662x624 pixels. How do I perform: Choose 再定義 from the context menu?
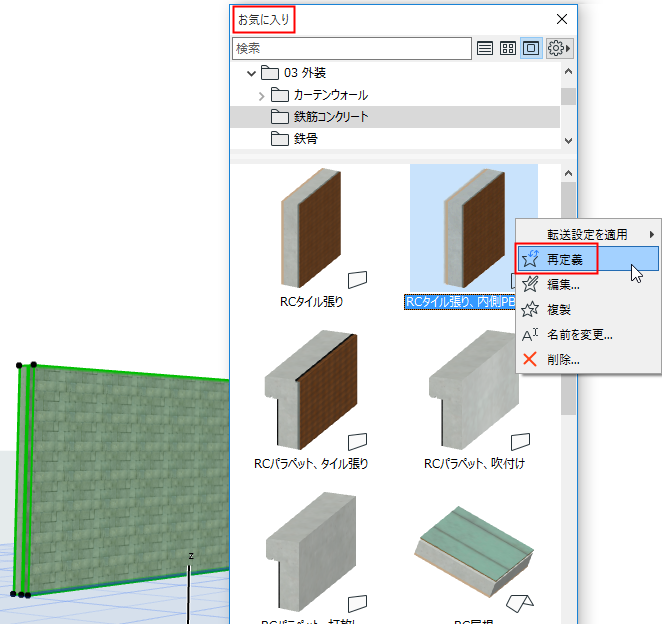(x=588, y=259)
